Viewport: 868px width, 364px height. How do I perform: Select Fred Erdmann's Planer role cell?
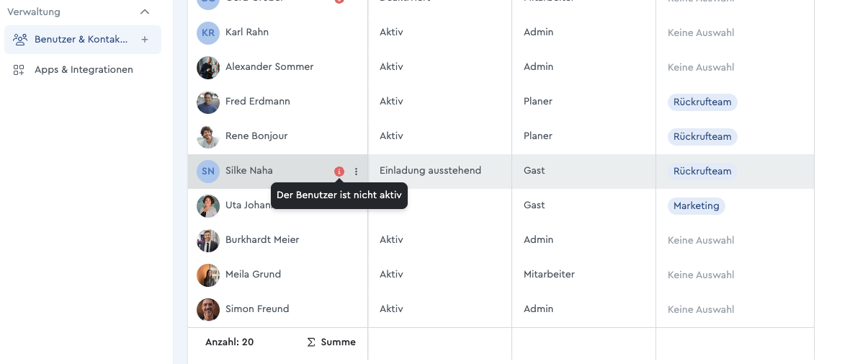pos(583,102)
